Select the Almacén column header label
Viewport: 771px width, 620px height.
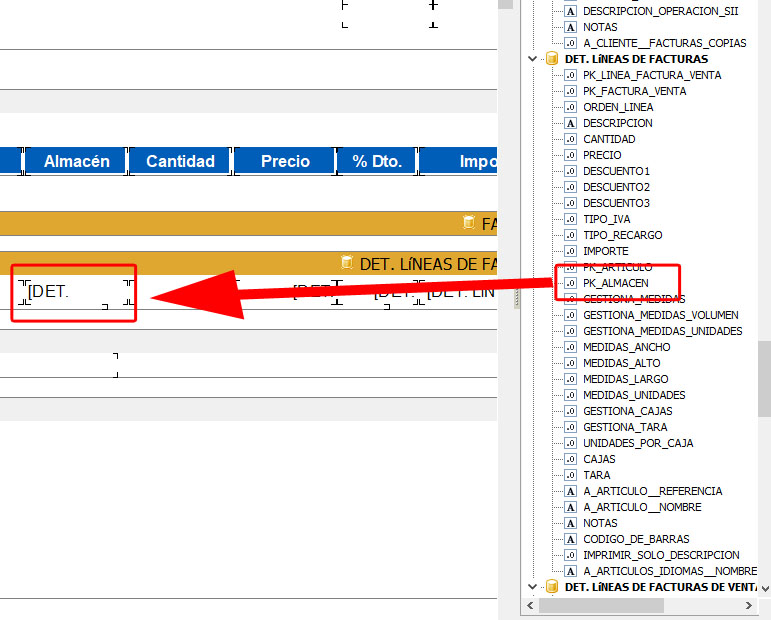[x=77, y=161]
